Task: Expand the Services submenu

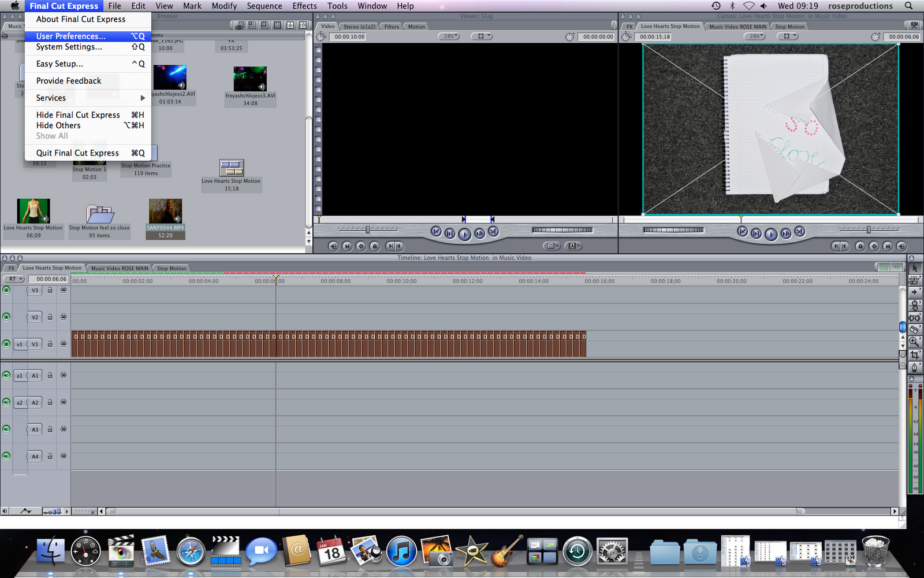Action: click(88, 98)
